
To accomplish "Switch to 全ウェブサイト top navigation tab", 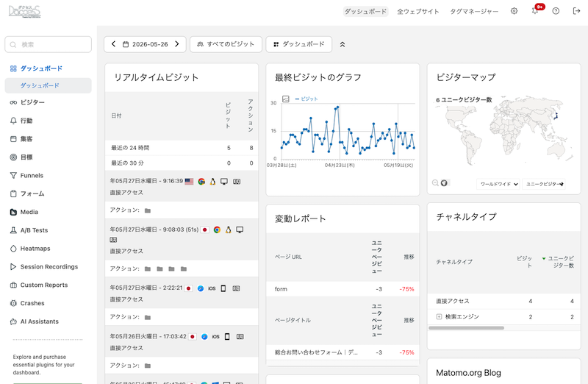I will (x=418, y=11).
